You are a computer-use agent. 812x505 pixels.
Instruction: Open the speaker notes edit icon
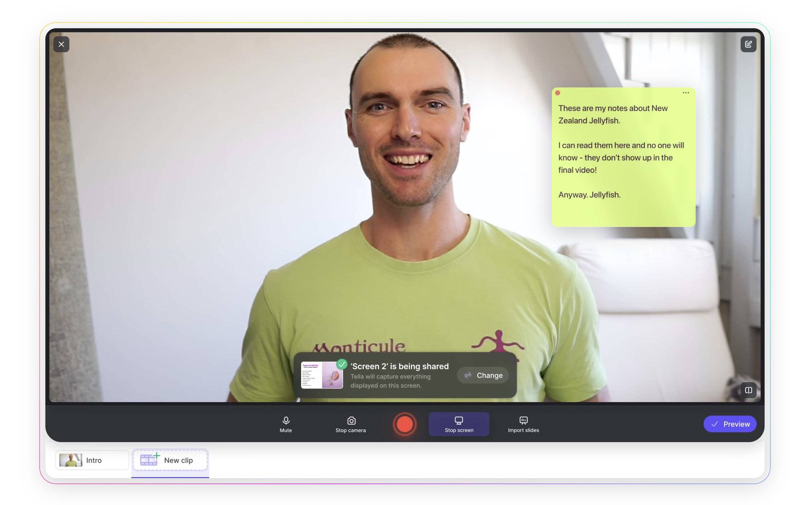pyautogui.click(x=748, y=44)
